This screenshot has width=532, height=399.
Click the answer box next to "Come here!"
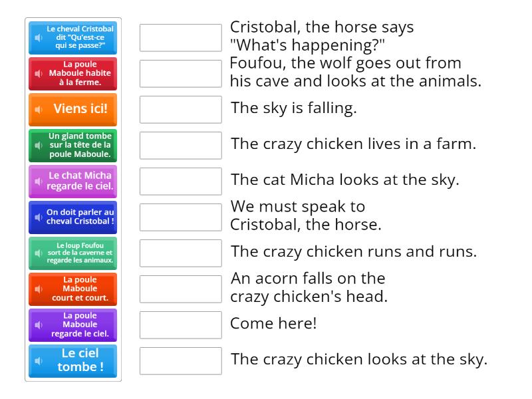[180, 325]
